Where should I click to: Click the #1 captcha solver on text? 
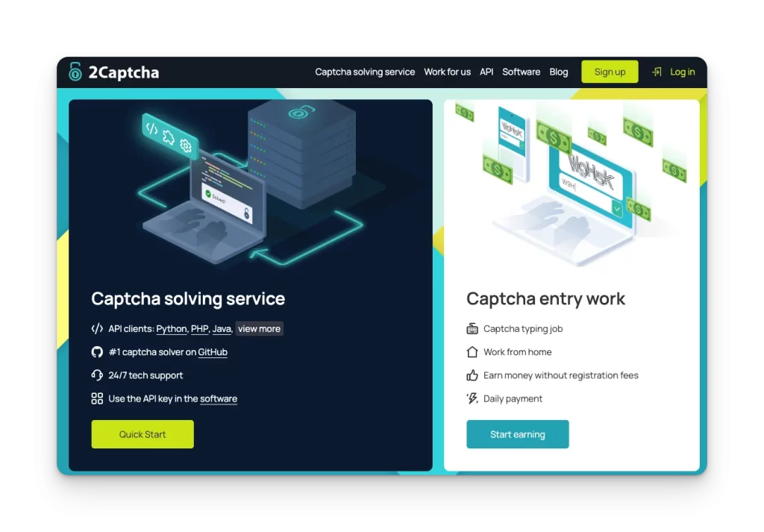152,352
